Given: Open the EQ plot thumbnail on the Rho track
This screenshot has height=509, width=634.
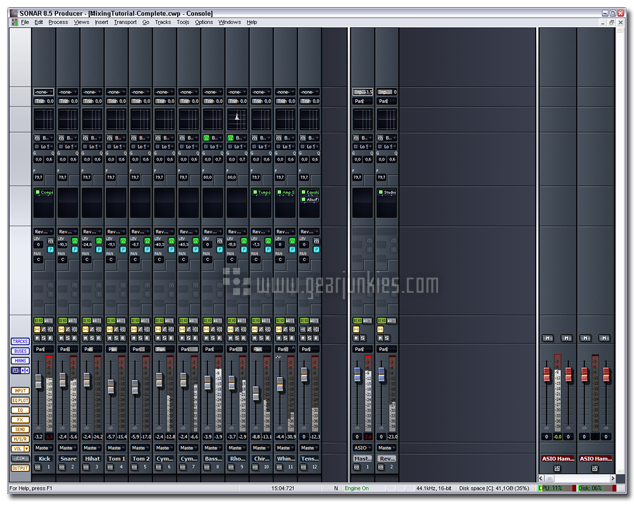Looking at the screenshot, I should click(x=237, y=119).
